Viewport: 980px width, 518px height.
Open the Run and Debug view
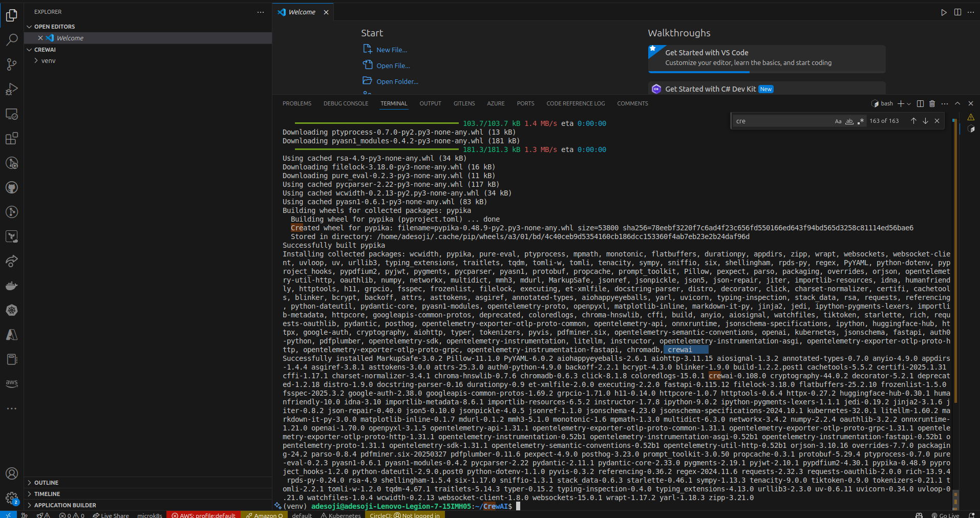(12, 89)
